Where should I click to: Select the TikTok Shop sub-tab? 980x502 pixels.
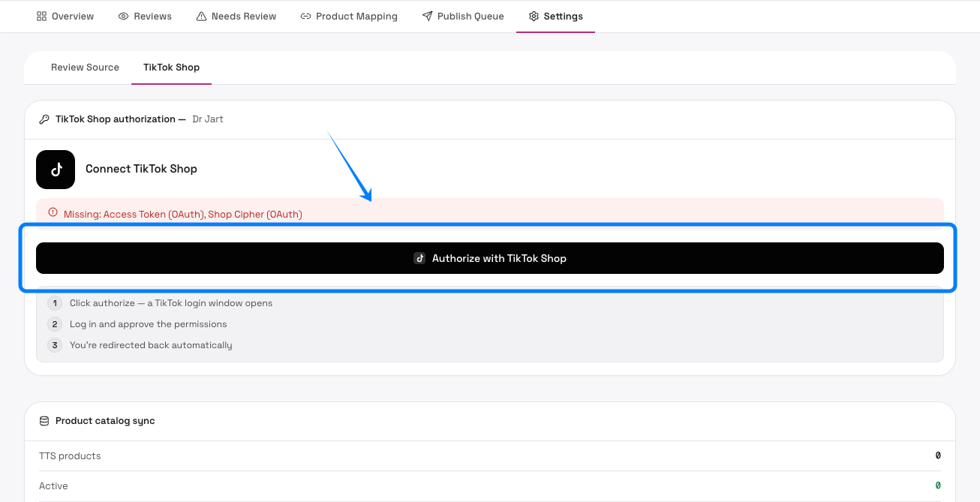[x=171, y=68]
